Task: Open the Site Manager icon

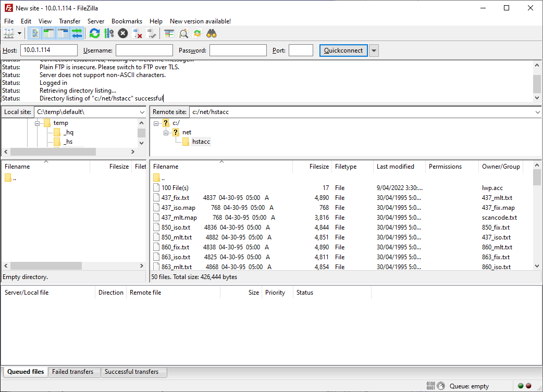Action: click(9, 33)
